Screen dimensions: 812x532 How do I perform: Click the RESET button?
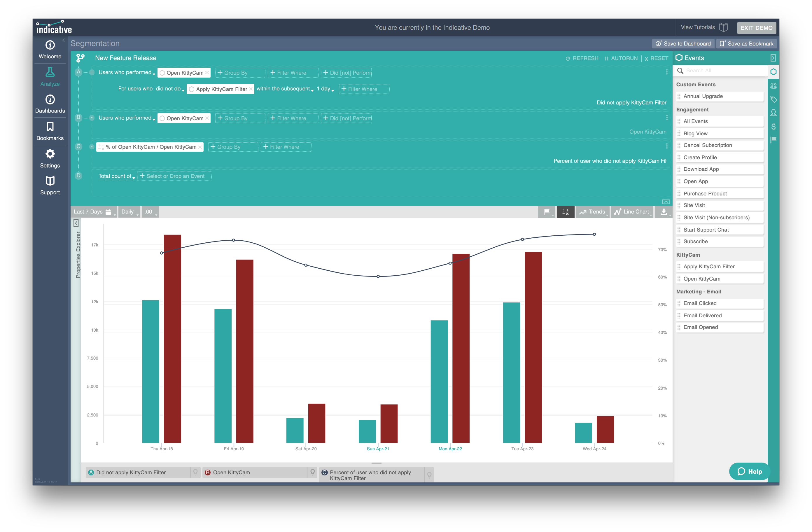click(x=657, y=58)
